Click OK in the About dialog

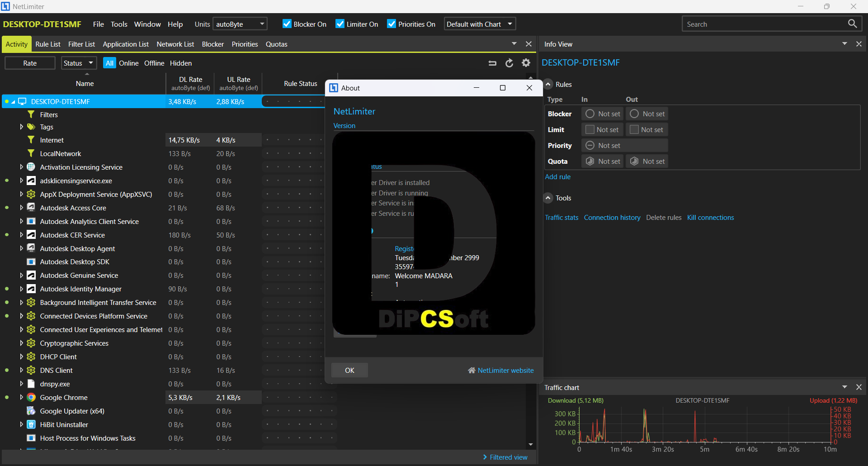(349, 370)
